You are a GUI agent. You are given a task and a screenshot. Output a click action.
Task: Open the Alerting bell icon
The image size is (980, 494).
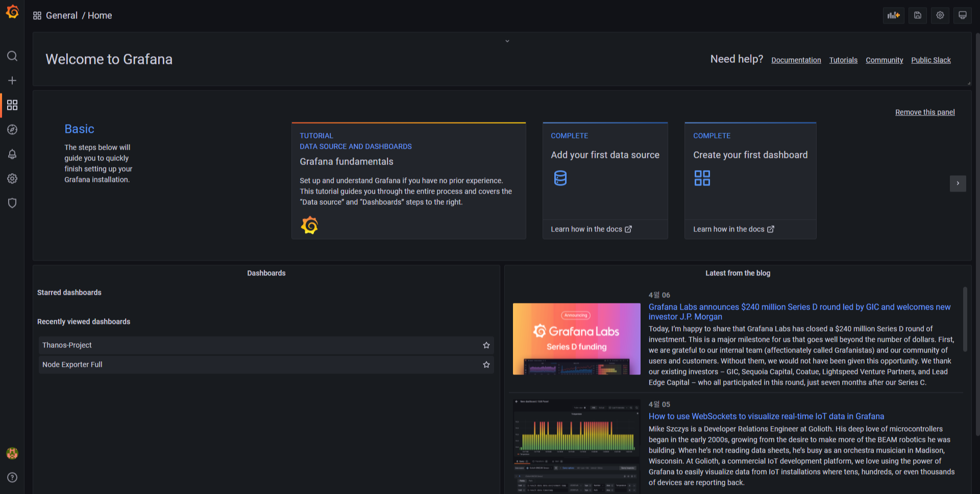tap(12, 154)
